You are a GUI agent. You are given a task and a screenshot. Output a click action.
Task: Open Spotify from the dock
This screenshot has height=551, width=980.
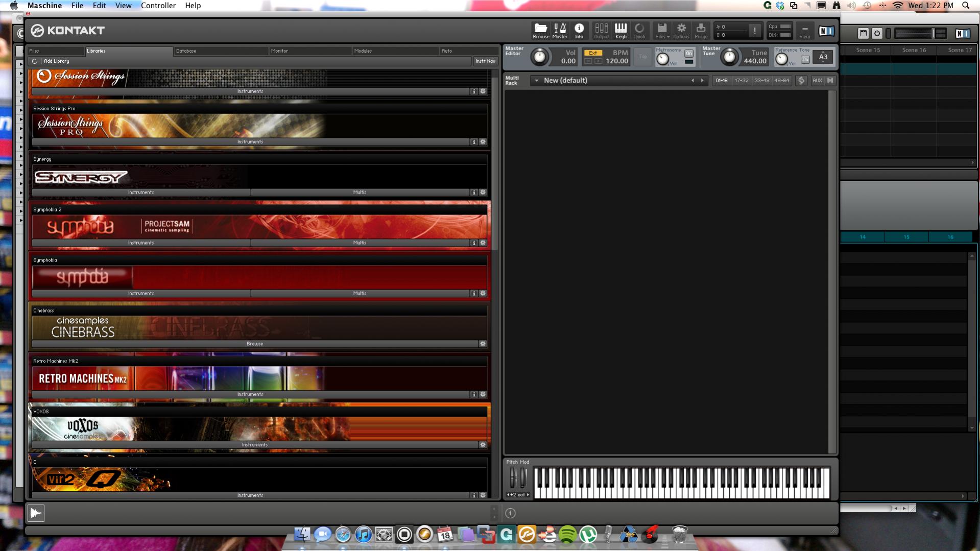(x=567, y=535)
